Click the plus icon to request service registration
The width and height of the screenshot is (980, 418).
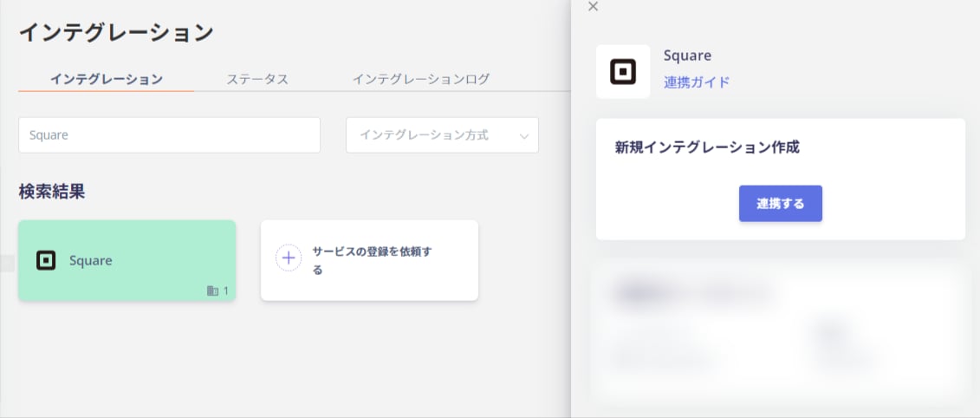pyautogui.click(x=289, y=258)
